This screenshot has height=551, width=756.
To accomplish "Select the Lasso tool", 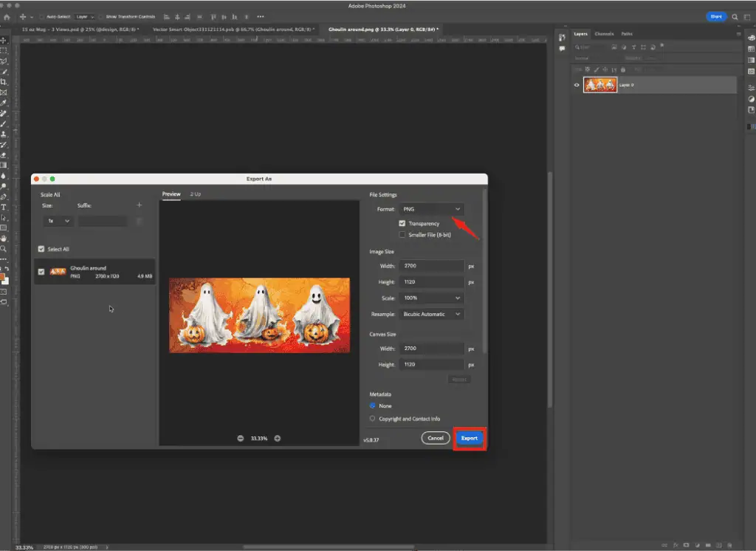I will pyautogui.click(x=4, y=61).
